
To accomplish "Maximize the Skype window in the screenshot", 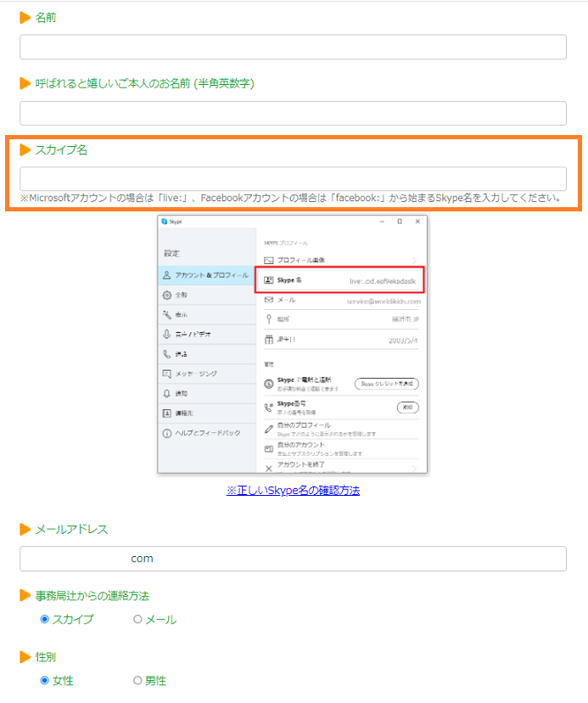I will pyautogui.click(x=400, y=222).
